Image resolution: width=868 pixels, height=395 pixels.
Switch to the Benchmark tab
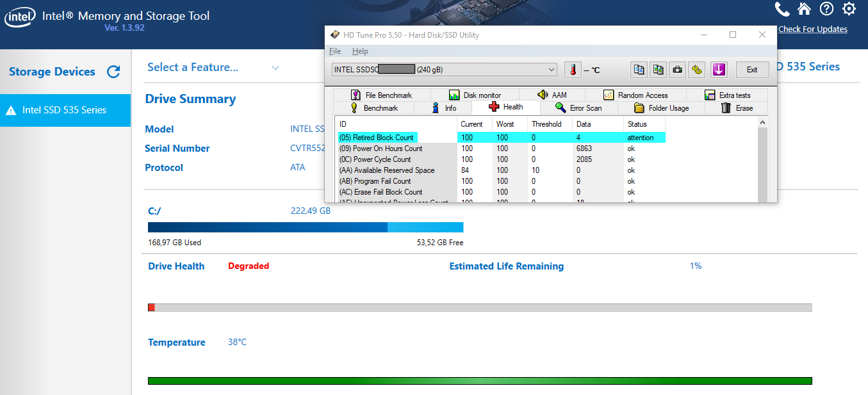[374, 108]
